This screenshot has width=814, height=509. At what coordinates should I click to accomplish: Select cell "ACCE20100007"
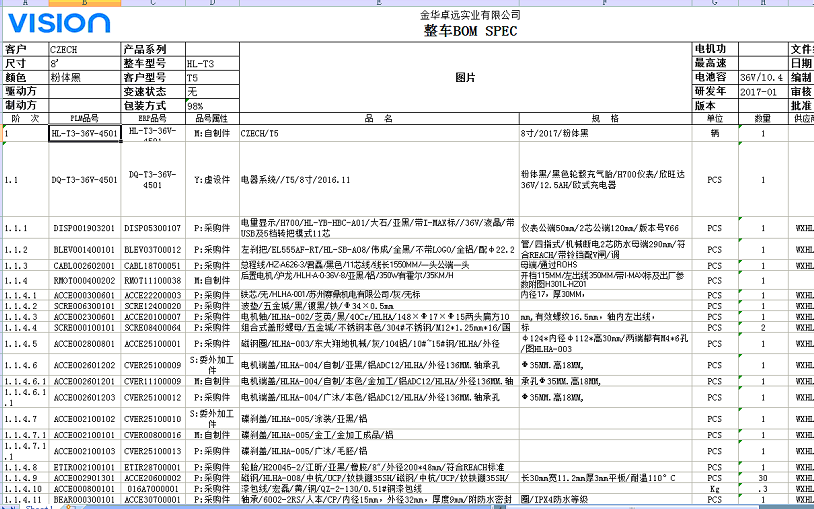[x=153, y=317]
